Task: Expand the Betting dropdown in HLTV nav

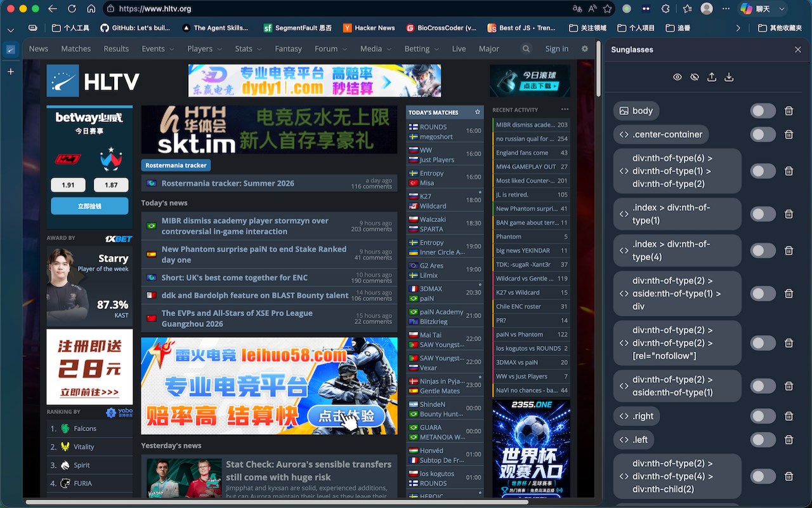Action: (422, 49)
